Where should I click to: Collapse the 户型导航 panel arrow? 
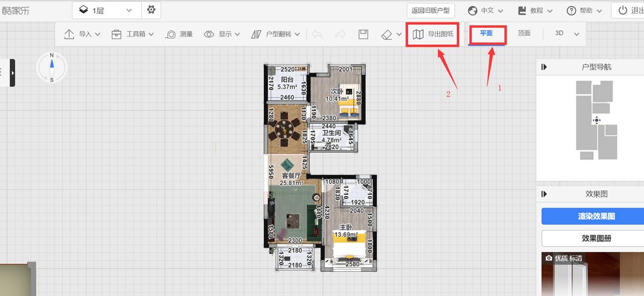click(544, 67)
